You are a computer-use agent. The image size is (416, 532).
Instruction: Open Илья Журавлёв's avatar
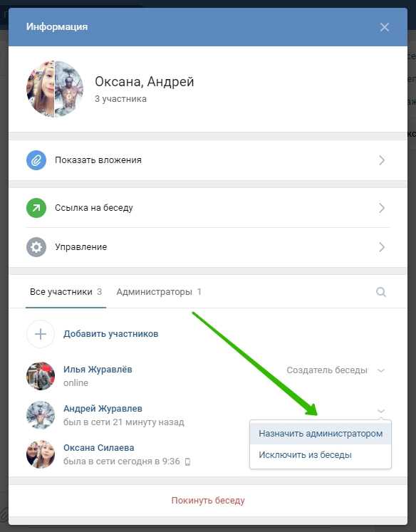click(x=41, y=376)
